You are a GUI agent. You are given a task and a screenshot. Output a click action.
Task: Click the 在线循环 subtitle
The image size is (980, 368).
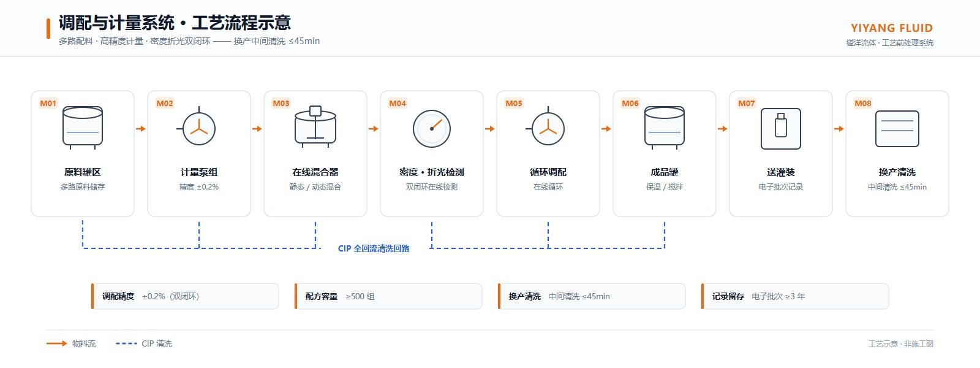[x=548, y=187]
